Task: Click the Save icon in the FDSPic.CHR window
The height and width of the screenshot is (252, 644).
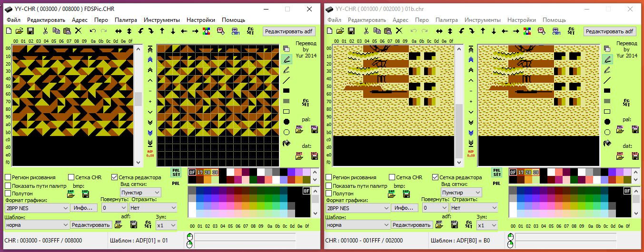Action: coord(30,31)
